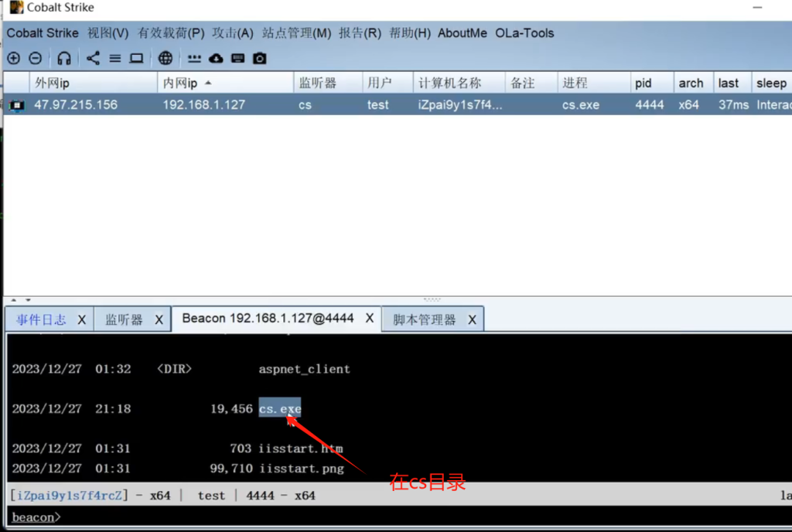Click 'iisstart.htm' in the console output
This screenshot has width=792, height=532.
coord(301,448)
